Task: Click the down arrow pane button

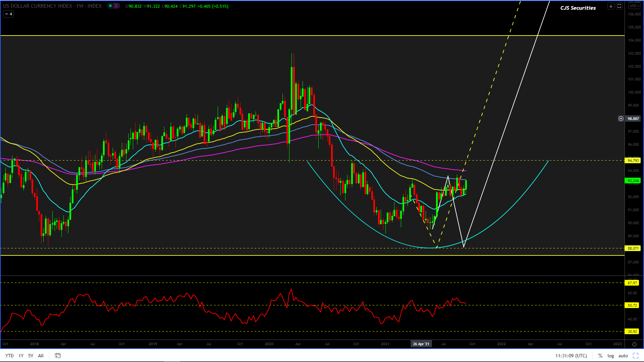Action: coord(611,6)
